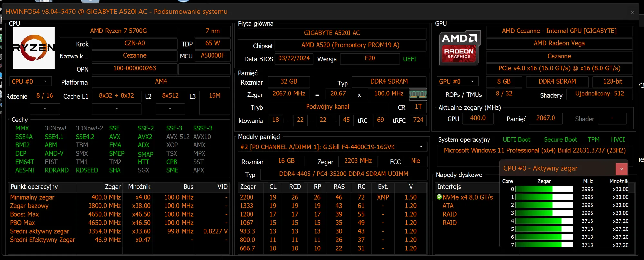This screenshot has height=260, width=644.
Task: Click the Core 6 clock bar
Action: click(544, 237)
